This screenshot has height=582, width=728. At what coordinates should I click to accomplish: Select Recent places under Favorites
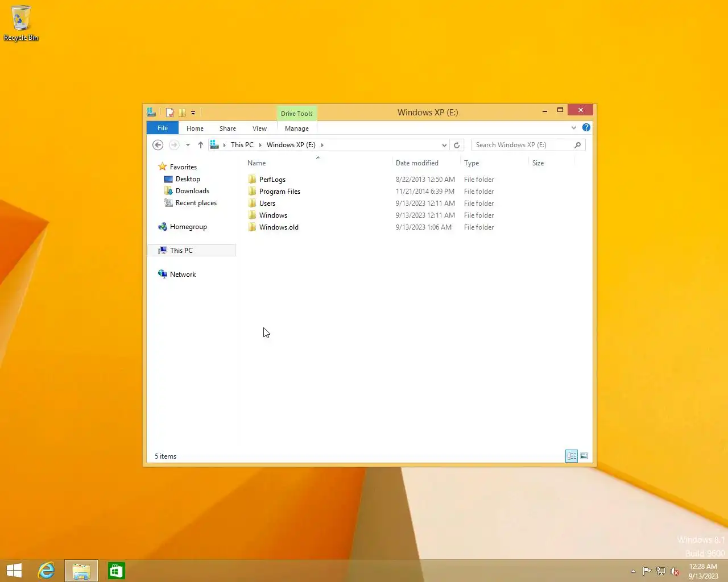[x=196, y=203]
